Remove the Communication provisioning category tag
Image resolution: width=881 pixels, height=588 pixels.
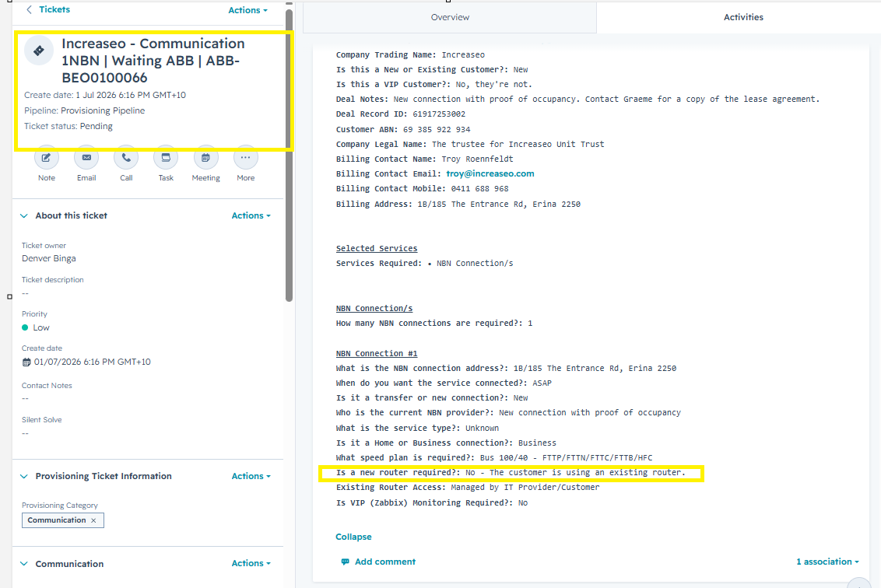click(x=94, y=520)
